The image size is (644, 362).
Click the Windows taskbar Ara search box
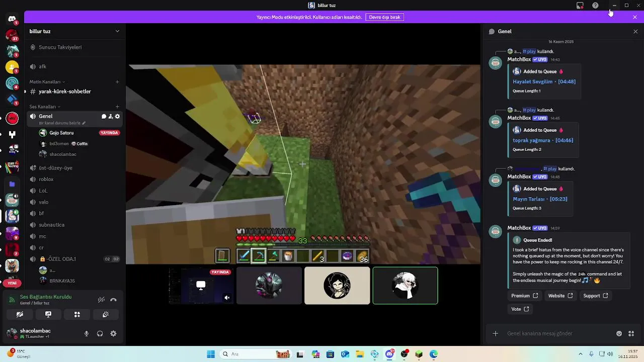click(x=255, y=354)
